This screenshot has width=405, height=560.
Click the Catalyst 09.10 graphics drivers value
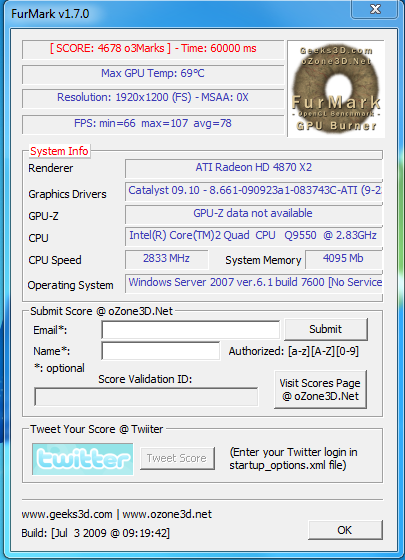coord(254,191)
